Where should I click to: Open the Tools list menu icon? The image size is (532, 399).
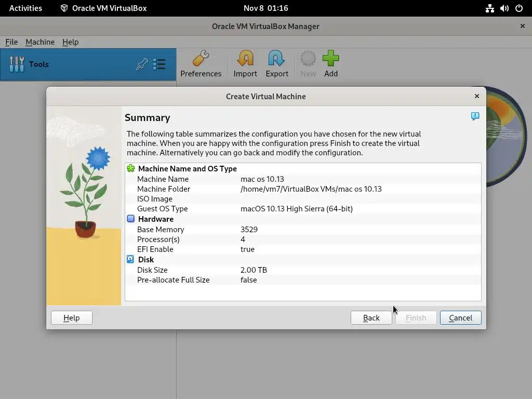159,64
